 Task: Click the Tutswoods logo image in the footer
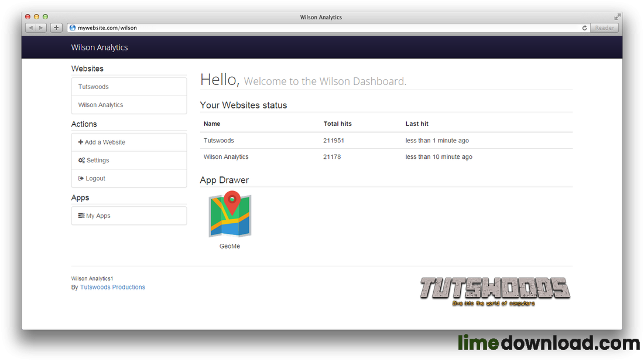point(495,291)
